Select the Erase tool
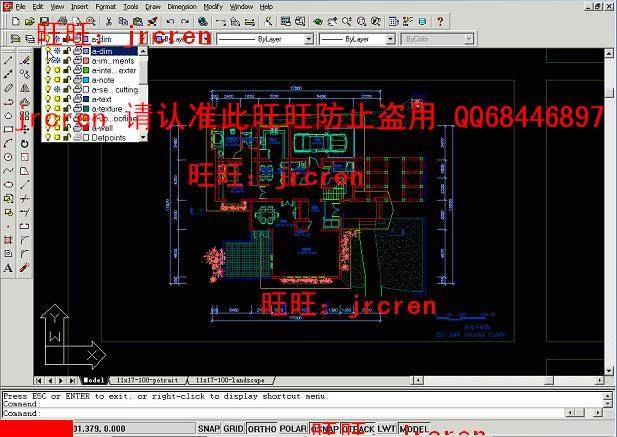The height and width of the screenshot is (437, 617). tap(25, 60)
